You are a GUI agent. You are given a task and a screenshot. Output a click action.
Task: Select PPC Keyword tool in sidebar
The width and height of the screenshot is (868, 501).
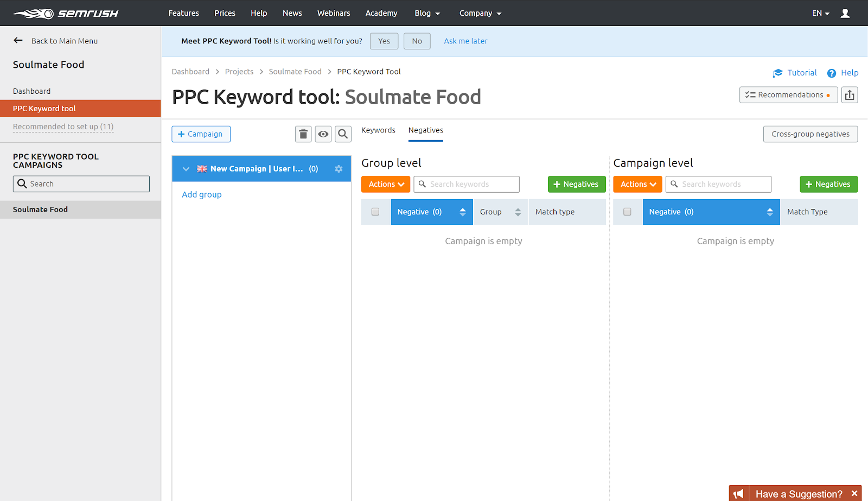pyautogui.click(x=80, y=109)
